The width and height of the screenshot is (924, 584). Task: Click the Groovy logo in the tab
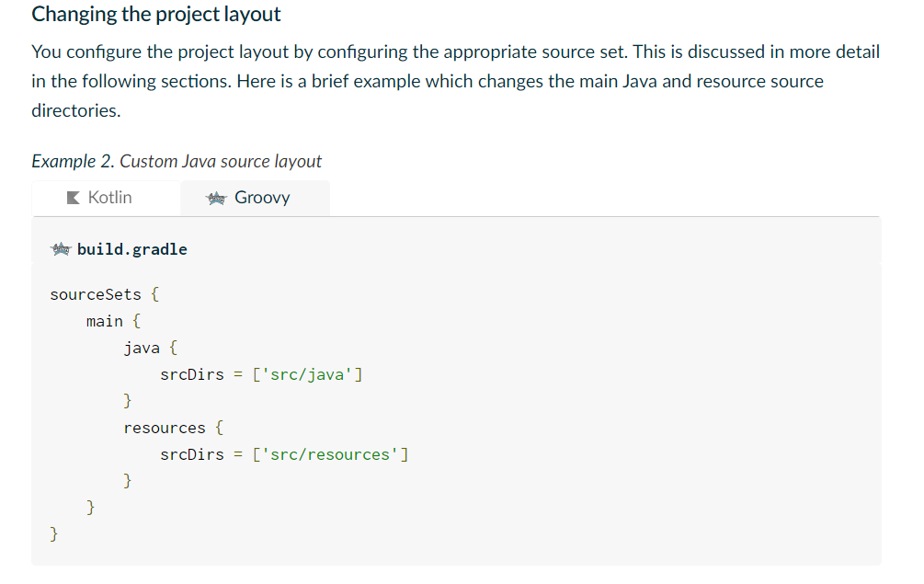[216, 198]
